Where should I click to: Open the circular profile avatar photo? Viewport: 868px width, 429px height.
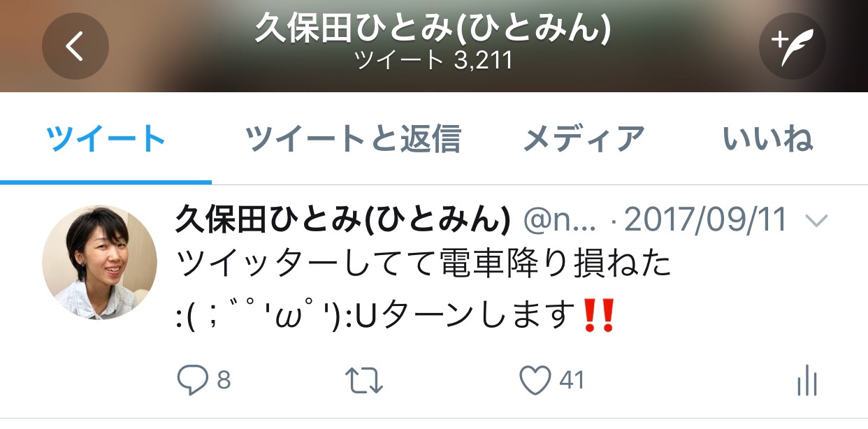pyautogui.click(x=100, y=262)
